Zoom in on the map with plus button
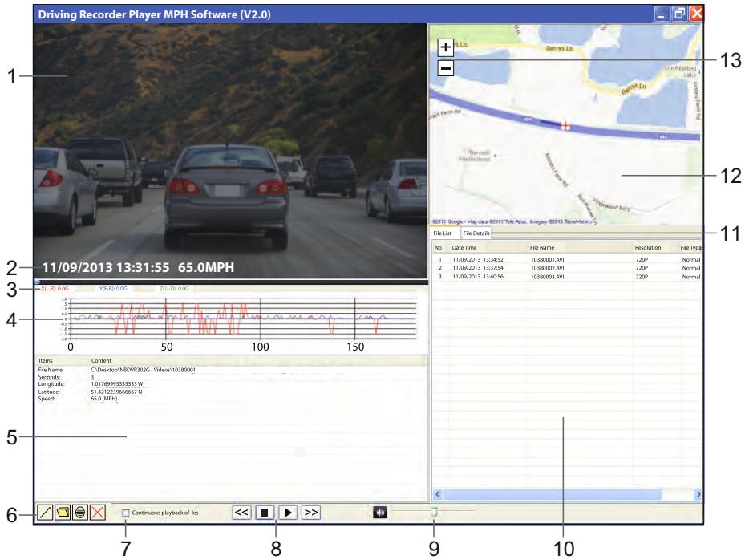This screenshot has height=560, width=745. click(x=445, y=47)
